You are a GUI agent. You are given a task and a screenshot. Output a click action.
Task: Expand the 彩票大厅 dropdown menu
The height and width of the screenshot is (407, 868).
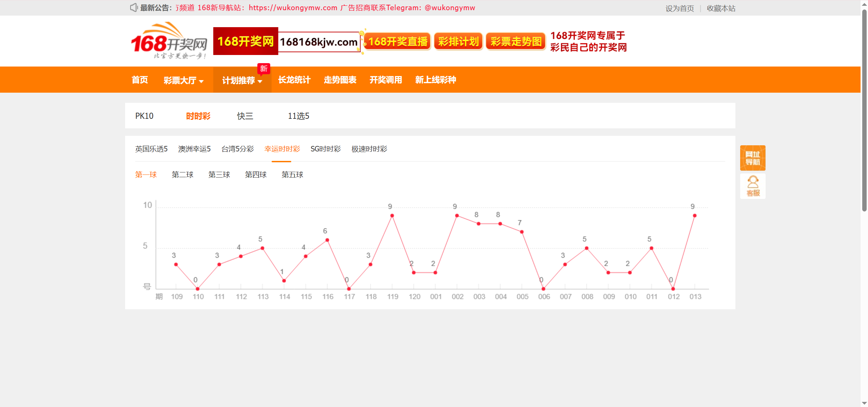pyautogui.click(x=183, y=80)
